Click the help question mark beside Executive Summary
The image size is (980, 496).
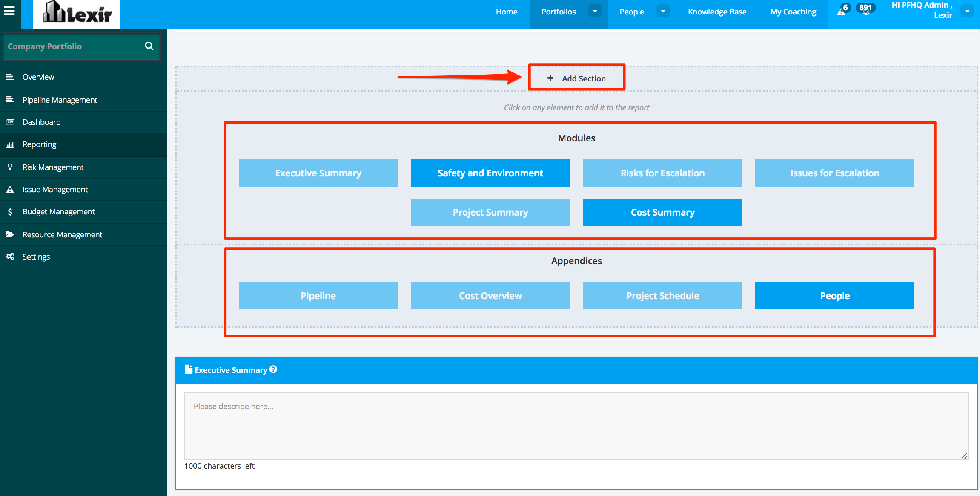coord(273,369)
